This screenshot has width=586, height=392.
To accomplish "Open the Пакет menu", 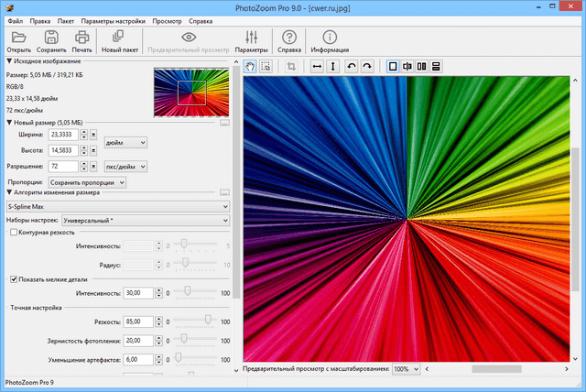I will [x=66, y=19].
